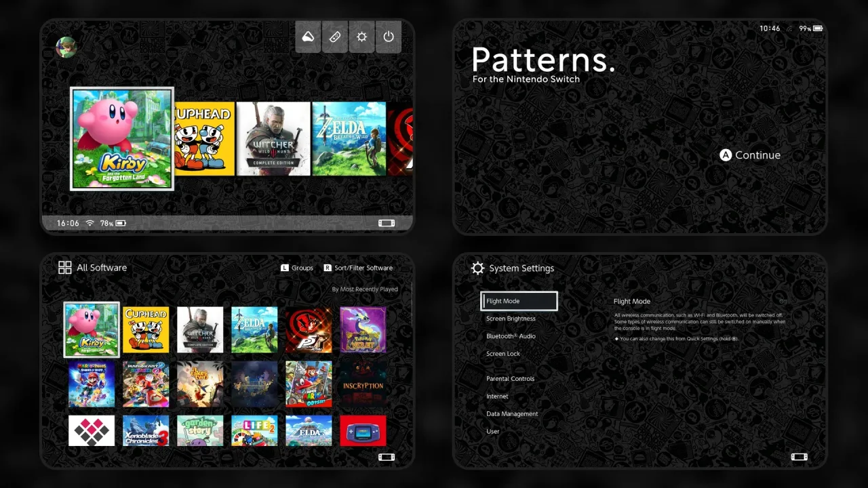The image size is (868, 488).
Task: Open the Game Boy Advance app tile
Action: (363, 431)
